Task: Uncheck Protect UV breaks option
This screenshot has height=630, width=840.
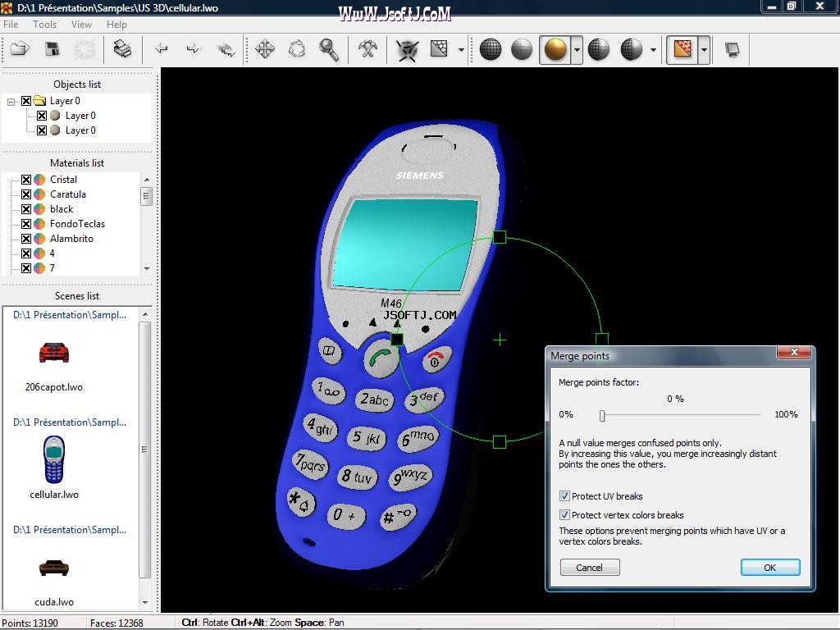Action: coord(564,496)
